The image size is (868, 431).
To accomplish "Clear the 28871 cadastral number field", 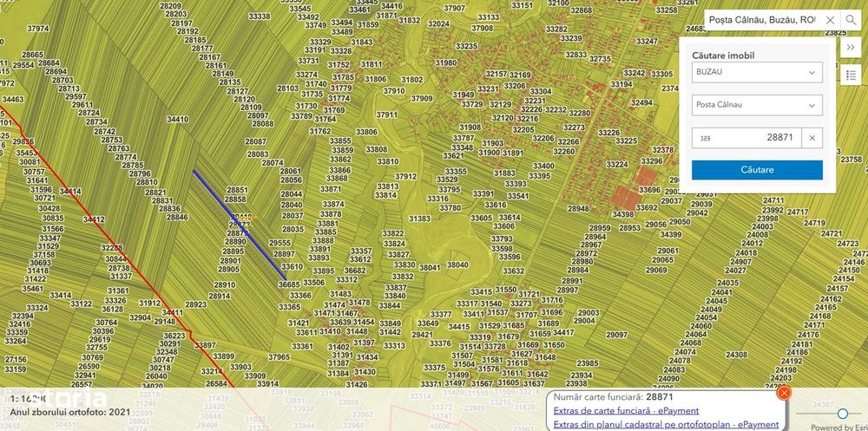I will [812, 138].
